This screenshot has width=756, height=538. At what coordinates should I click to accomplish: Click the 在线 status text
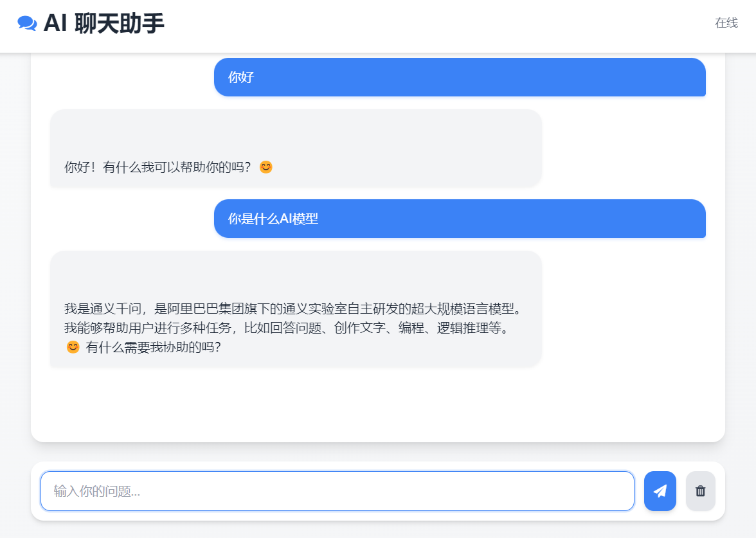726,22
